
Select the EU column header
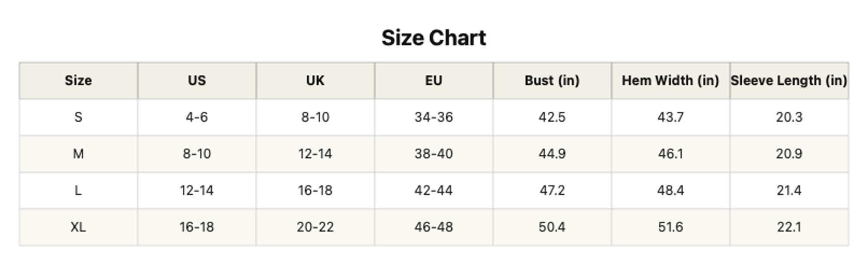click(434, 80)
